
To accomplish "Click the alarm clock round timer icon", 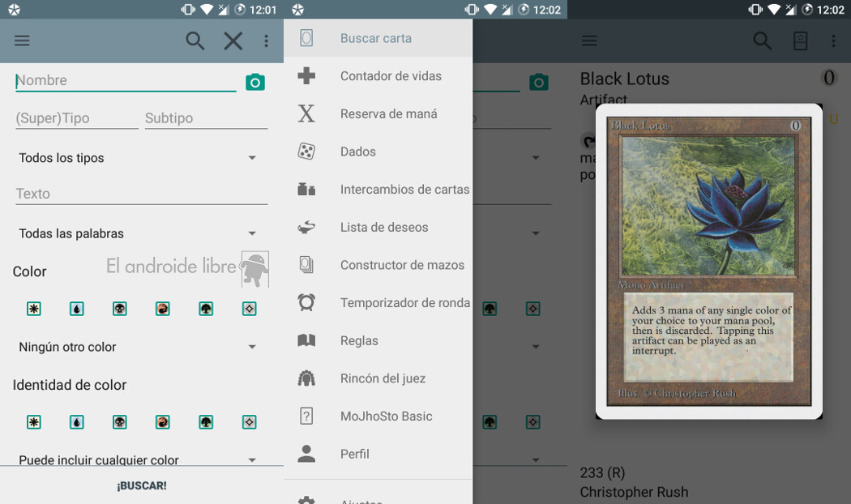I will click(306, 302).
